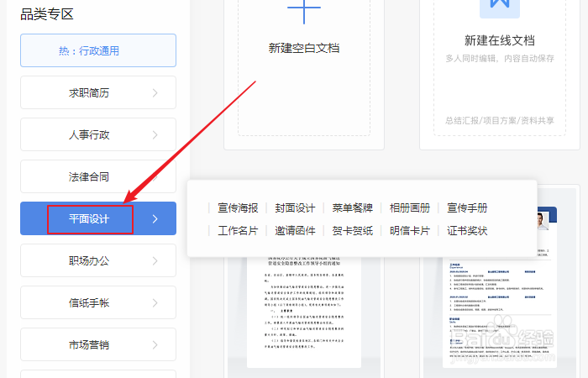Expand the 市场营销 chevron arrow
The width and height of the screenshot is (588, 378).
tap(155, 345)
